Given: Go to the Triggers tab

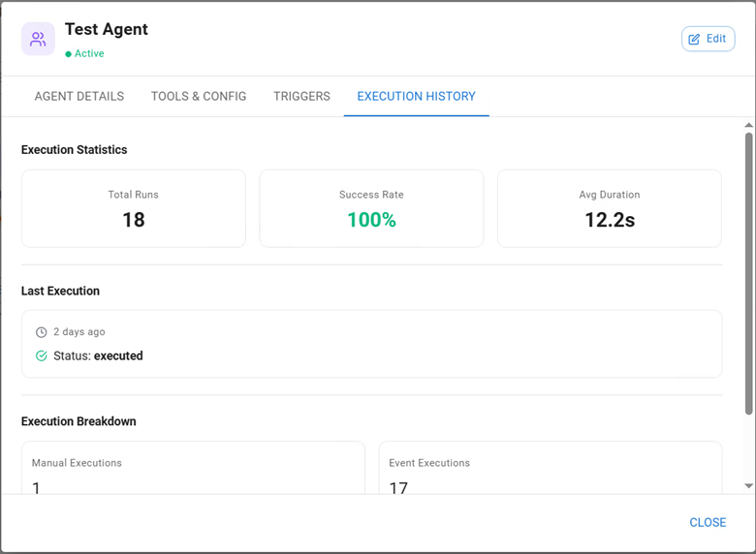Looking at the screenshot, I should [x=301, y=97].
